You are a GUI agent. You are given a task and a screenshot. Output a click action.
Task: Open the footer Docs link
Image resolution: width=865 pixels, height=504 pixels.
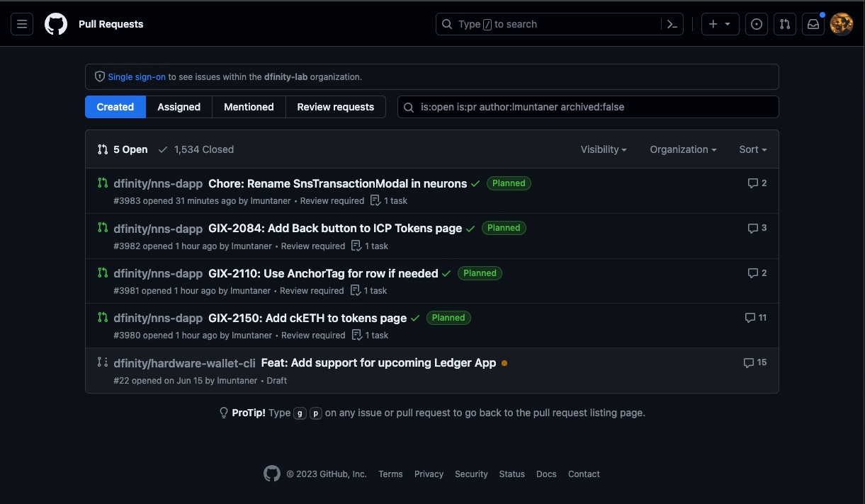coord(546,474)
